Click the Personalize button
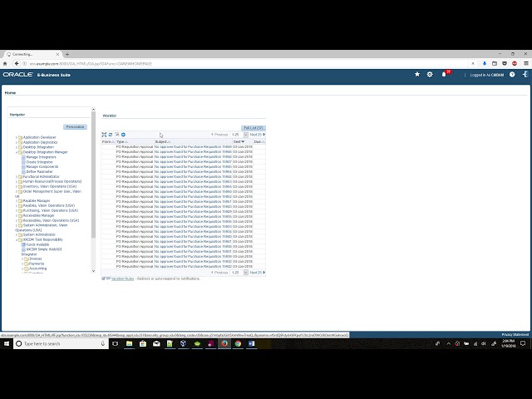The width and height of the screenshot is (532, 399). click(75, 127)
